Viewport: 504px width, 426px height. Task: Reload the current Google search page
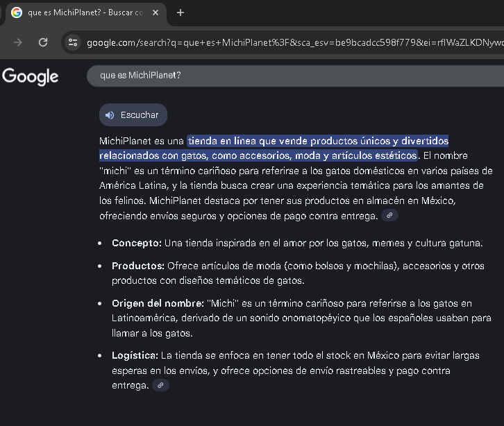[43, 42]
